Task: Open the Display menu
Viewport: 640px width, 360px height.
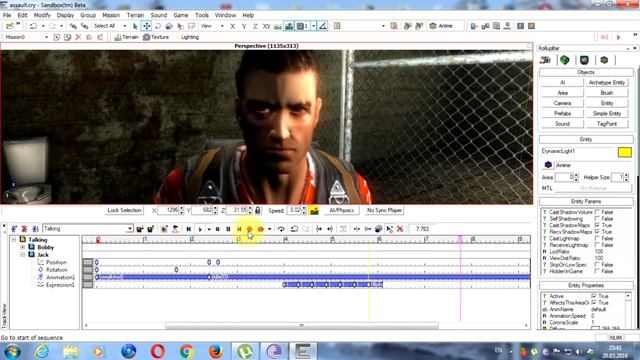Action: click(65, 15)
